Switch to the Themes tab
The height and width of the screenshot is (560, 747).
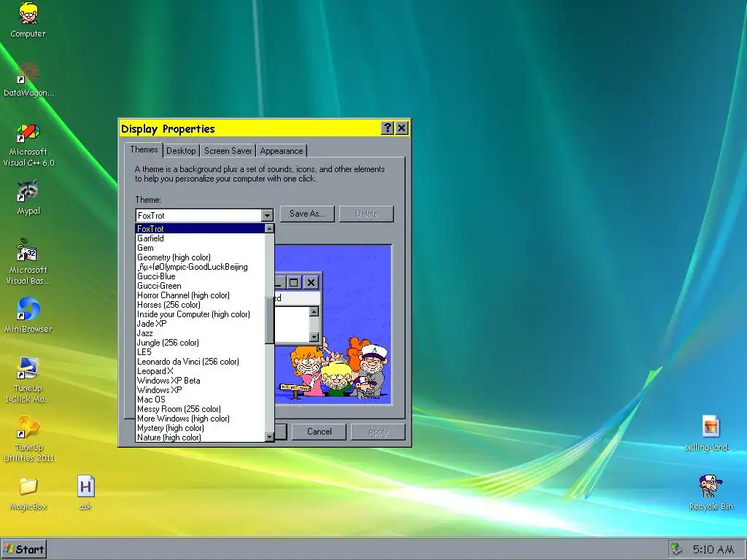144,149
